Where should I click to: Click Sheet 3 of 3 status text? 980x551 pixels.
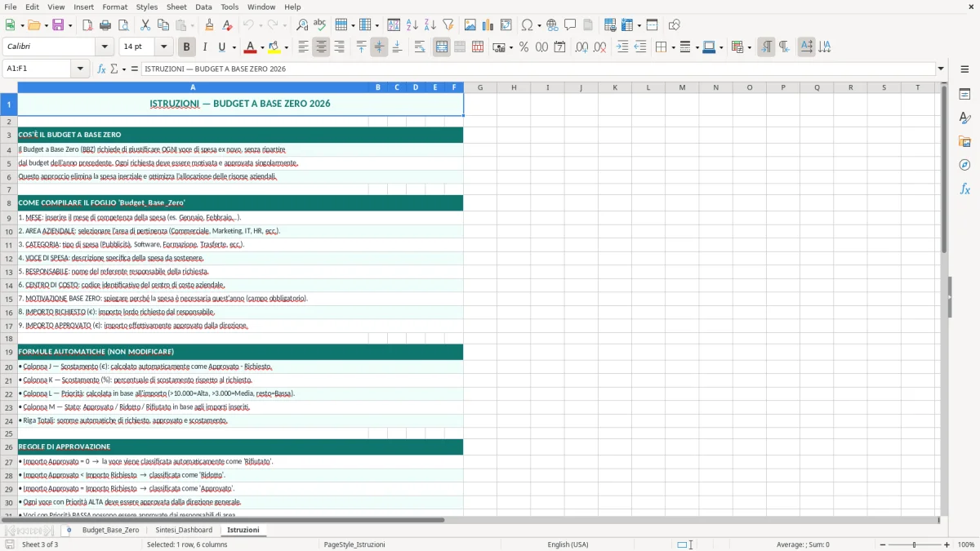click(x=40, y=544)
